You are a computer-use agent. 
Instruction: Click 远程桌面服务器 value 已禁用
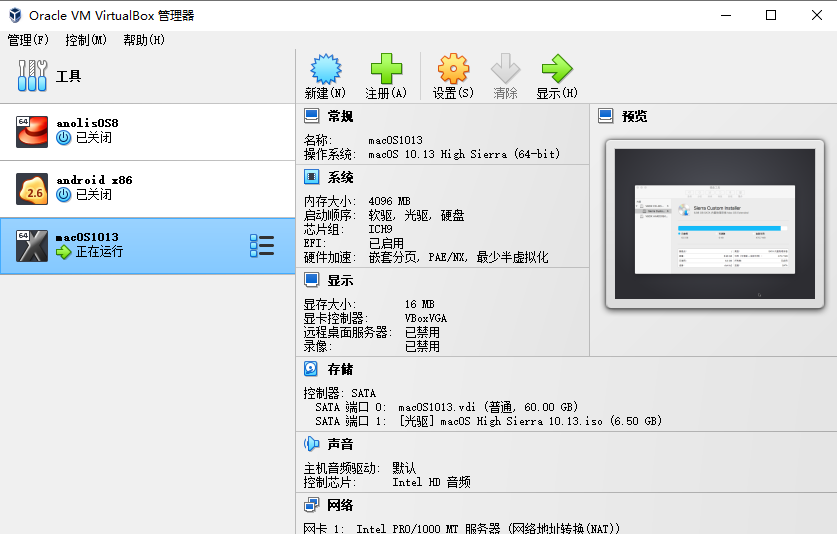[422, 333]
